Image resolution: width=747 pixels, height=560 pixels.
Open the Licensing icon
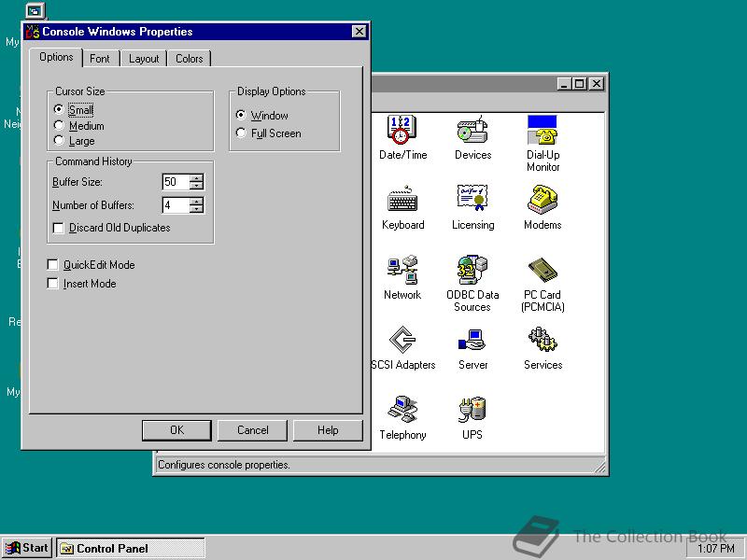(472, 198)
